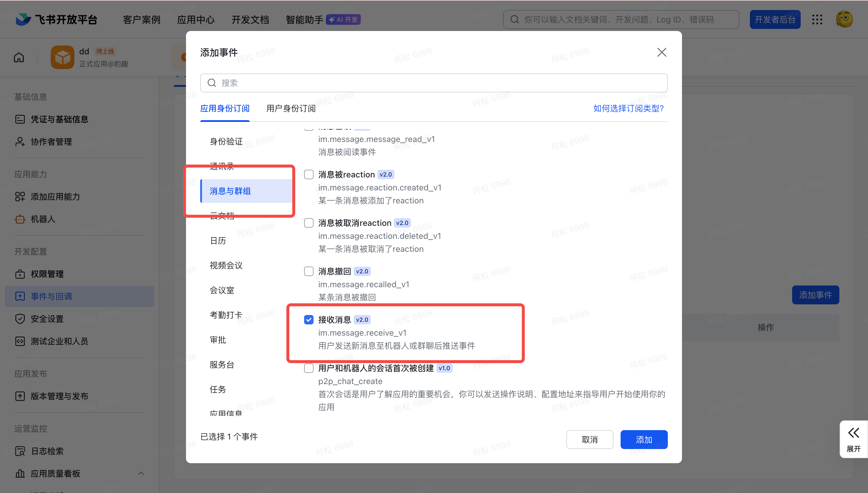Image resolution: width=868 pixels, height=493 pixels.
Task: Select 视频会议 event category
Action: (x=226, y=265)
